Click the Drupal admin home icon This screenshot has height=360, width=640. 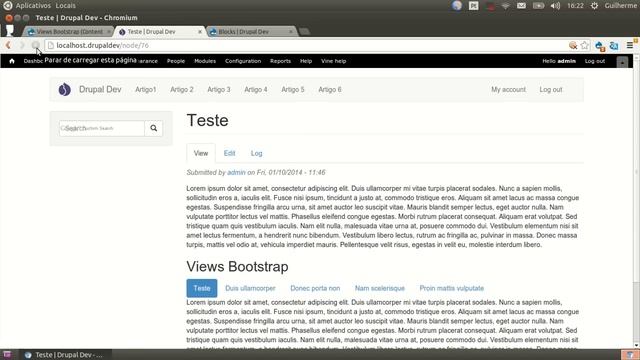12,61
